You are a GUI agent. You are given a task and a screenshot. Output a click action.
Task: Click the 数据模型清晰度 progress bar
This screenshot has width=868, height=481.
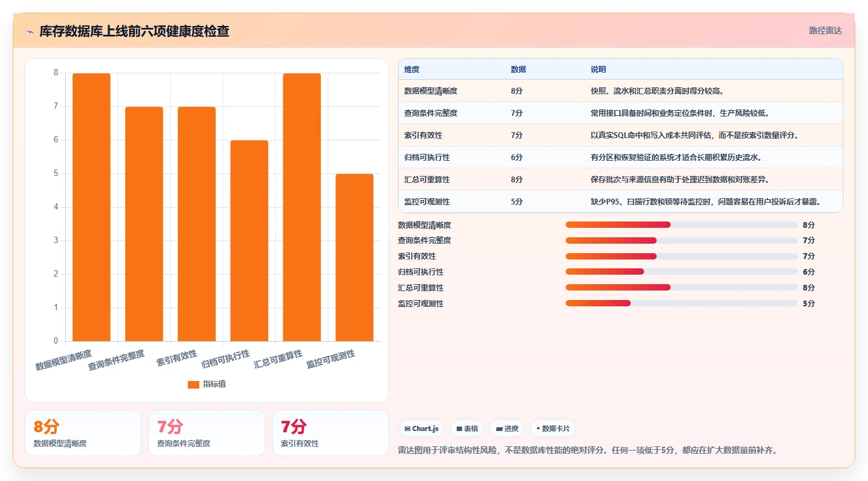point(681,225)
